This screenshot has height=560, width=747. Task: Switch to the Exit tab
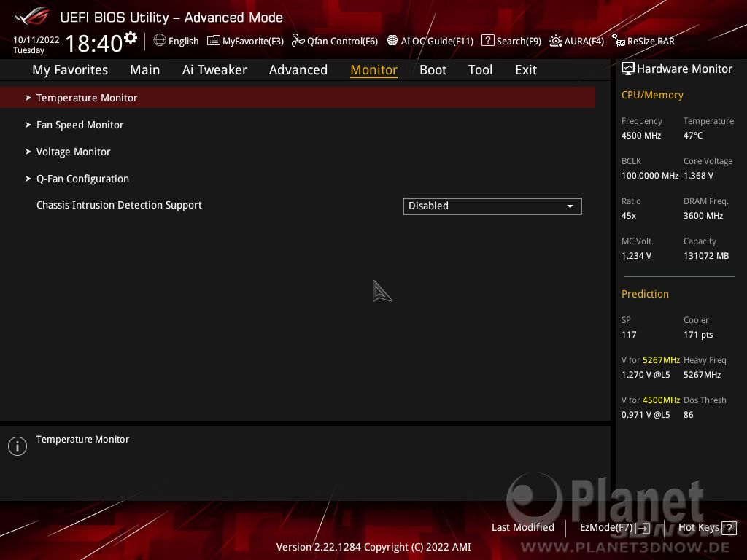[526, 70]
